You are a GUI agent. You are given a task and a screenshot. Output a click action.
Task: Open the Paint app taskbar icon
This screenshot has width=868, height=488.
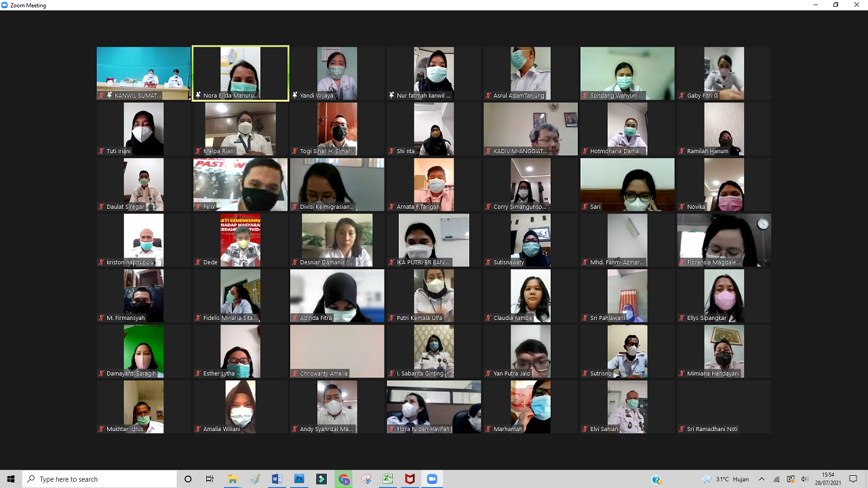point(255,479)
